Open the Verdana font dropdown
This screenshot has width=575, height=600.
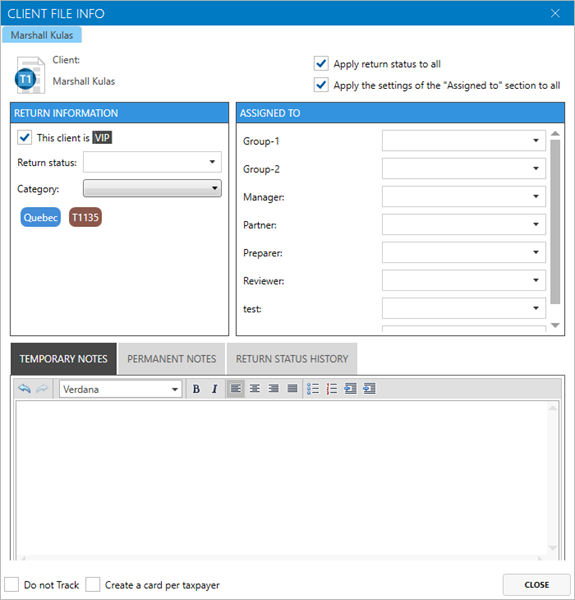point(121,389)
